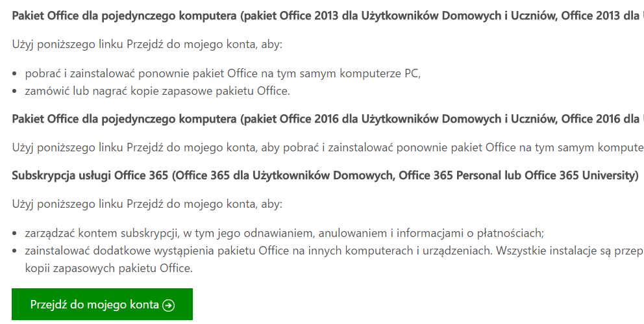644x324 pixels.
Task: Click the 'Użyj poniższego linku' paragraph under Office 365 heading
Action: [x=147, y=205]
